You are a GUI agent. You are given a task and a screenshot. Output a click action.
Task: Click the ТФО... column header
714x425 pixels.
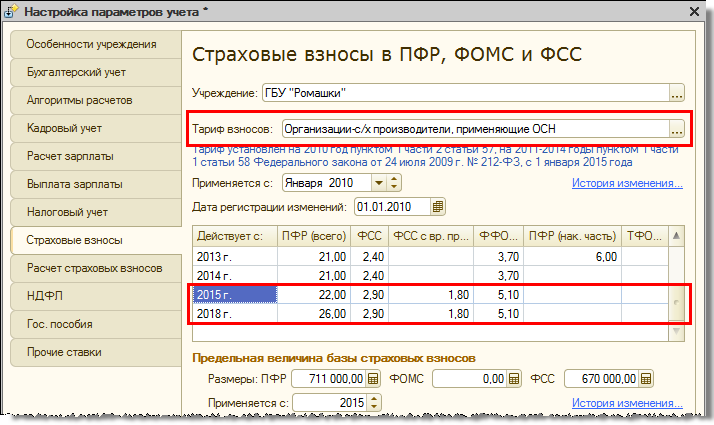[645, 236]
